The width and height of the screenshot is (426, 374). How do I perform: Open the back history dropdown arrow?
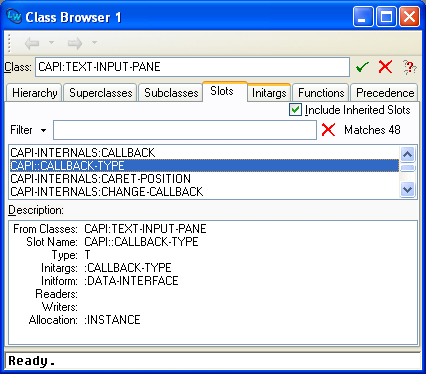click(x=51, y=42)
